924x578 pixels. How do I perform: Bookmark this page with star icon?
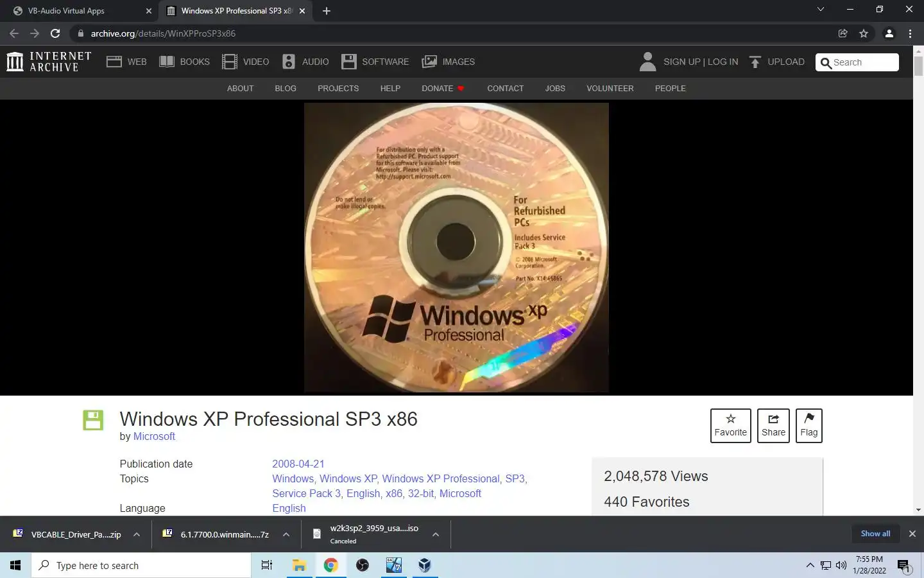(x=864, y=33)
